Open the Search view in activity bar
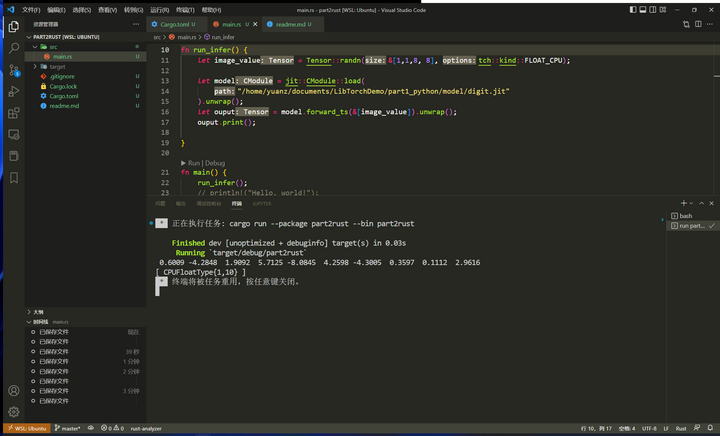Viewport: 720px width, 436px height. [14, 47]
